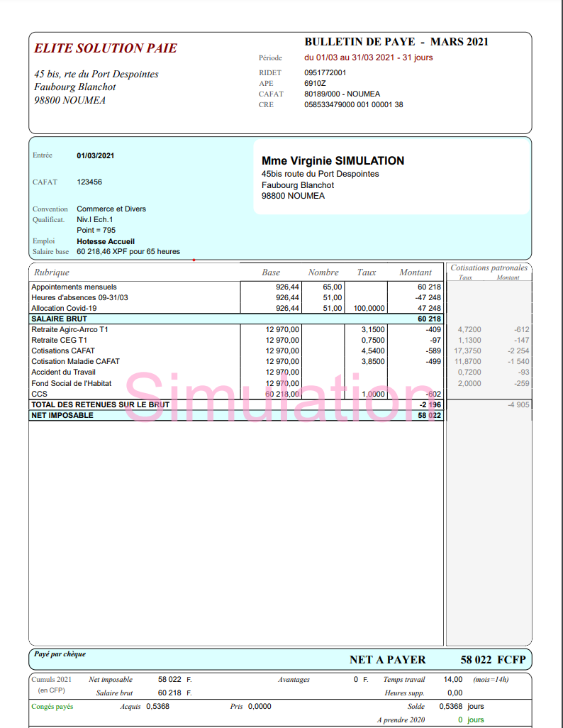This screenshot has height=728, width=563.
Task: Click cumulative 'Salaire brut' label
Action: click(x=114, y=693)
